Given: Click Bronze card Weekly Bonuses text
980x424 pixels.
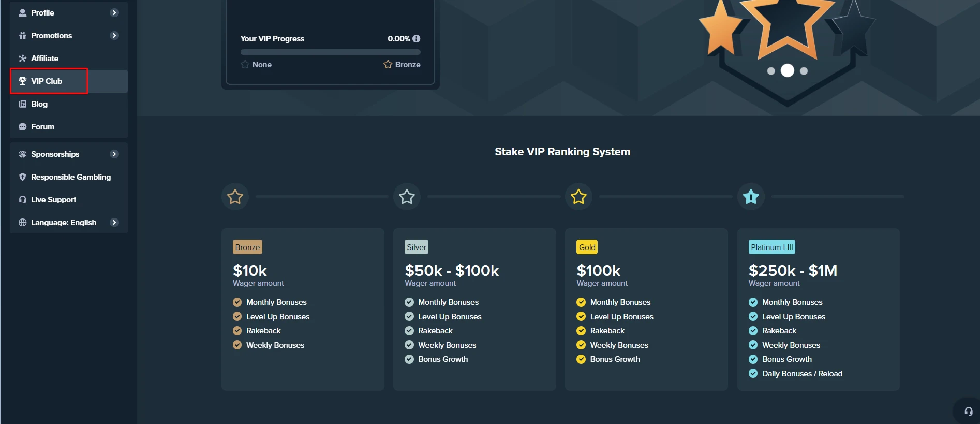Looking at the screenshot, I should (275, 345).
